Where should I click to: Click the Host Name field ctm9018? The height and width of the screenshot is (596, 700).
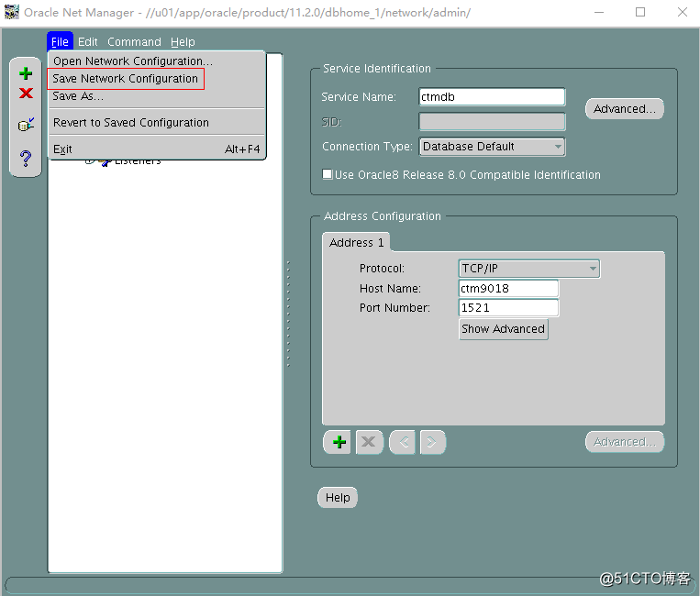coord(508,288)
